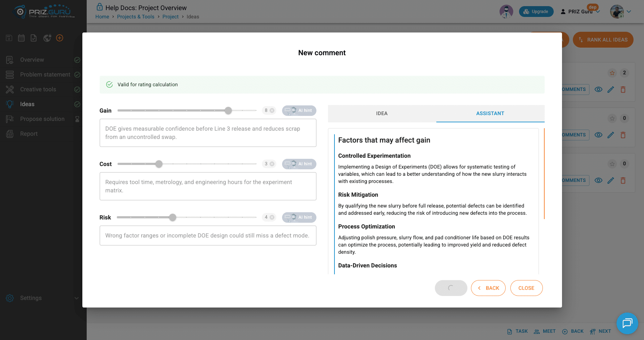This screenshot has height=340, width=644.
Task: Click the delete trash icon on first idea card
Action: [x=623, y=90]
